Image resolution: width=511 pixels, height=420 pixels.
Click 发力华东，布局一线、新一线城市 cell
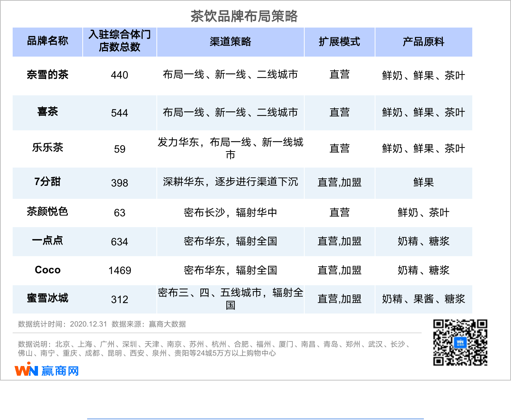[x=231, y=148]
